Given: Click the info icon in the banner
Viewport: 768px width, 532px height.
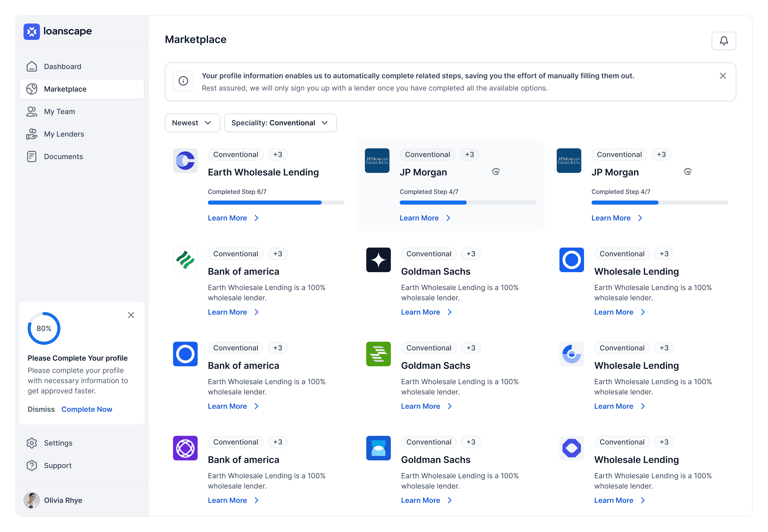Looking at the screenshot, I should (x=183, y=81).
